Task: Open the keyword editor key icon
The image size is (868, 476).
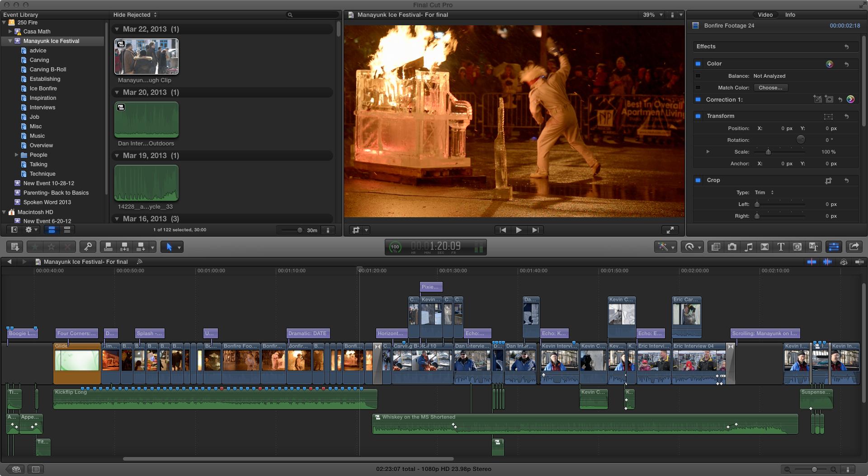Action: pyautogui.click(x=88, y=247)
